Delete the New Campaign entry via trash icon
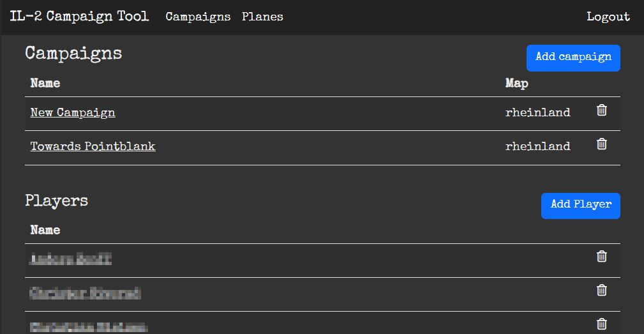The image size is (644, 334). 601,110
